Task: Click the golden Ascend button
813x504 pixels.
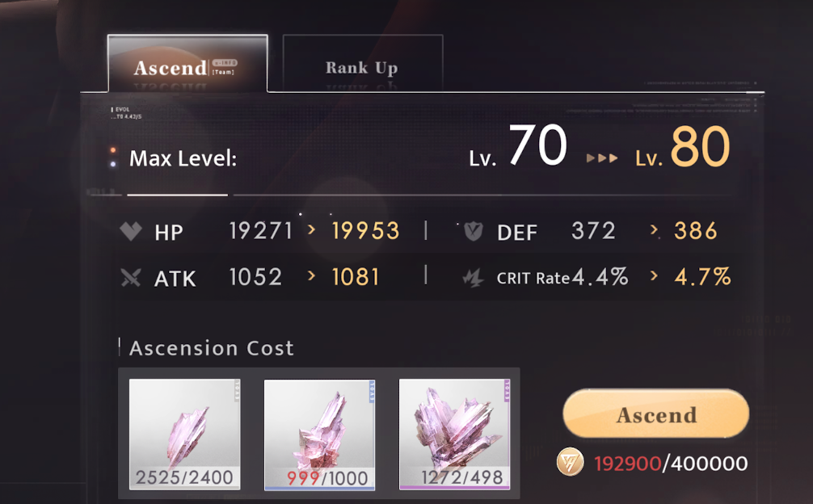Action: [x=656, y=414]
